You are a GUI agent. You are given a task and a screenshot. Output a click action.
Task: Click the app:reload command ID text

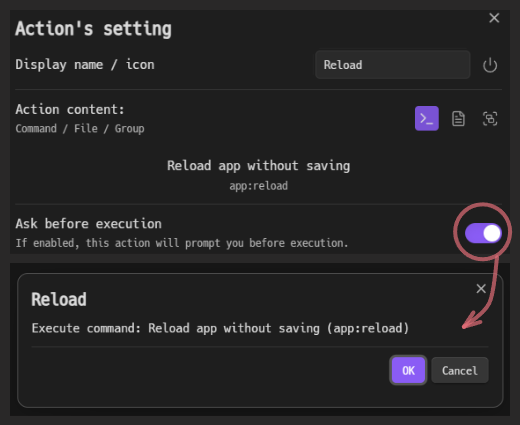[258, 186]
